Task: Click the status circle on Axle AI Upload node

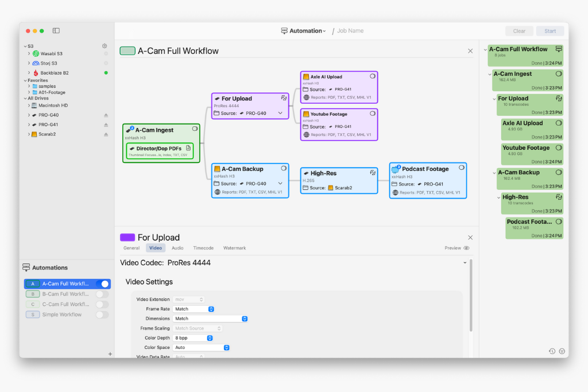Action: pyautogui.click(x=372, y=76)
